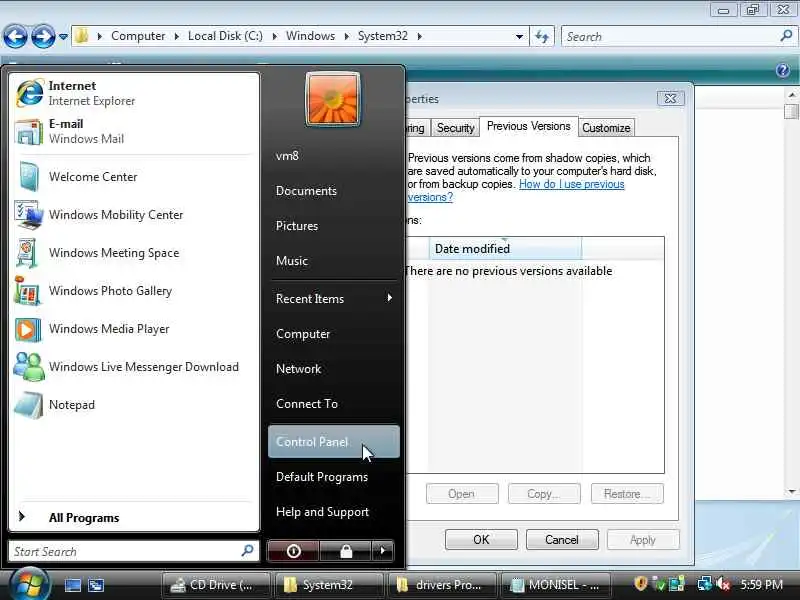Launch Windows Meeting Space
The width and height of the screenshot is (800, 600).
(x=134, y=253)
